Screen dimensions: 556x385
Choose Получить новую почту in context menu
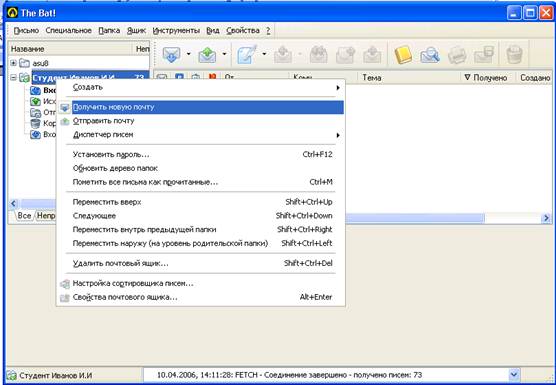point(201,107)
